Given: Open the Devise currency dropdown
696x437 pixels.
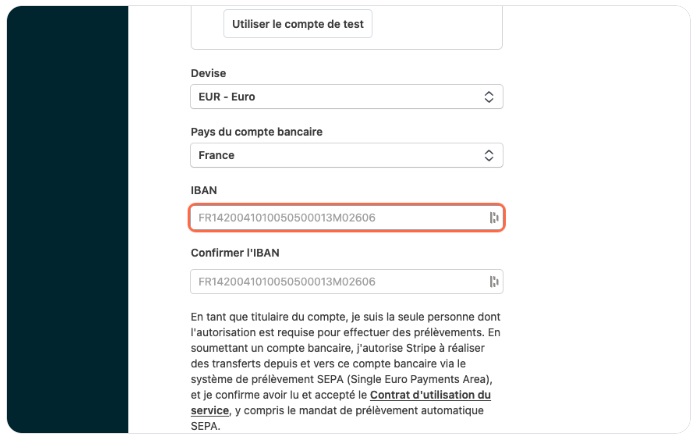Looking at the screenshot, I should (346, 97).
